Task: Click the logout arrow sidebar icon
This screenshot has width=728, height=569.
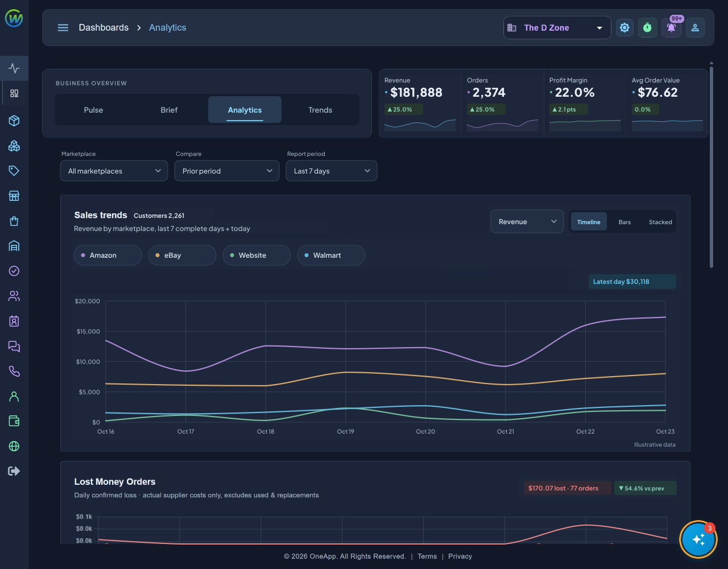Action: [14, 471]
